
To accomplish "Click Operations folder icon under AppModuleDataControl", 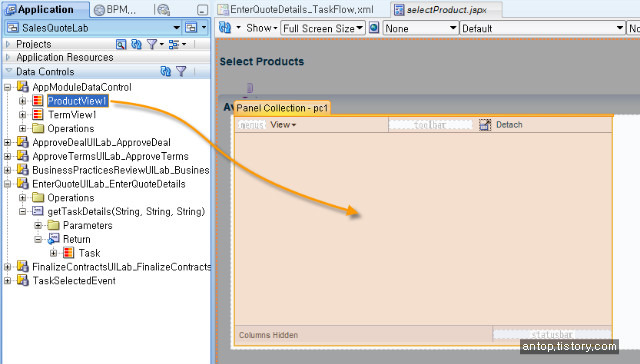I will (38, 129).
